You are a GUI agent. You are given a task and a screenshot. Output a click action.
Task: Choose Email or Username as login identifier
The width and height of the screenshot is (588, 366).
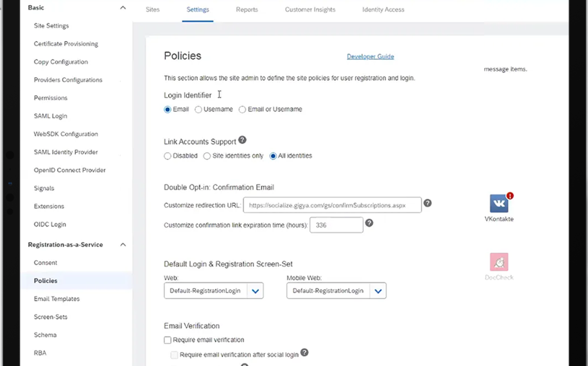242,109
